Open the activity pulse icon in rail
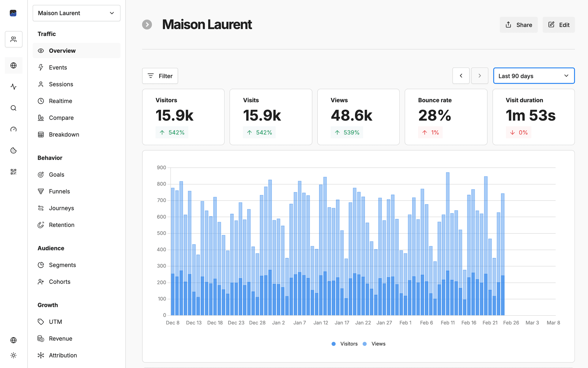The image size is (588, 368). click(x=13, y=87)
